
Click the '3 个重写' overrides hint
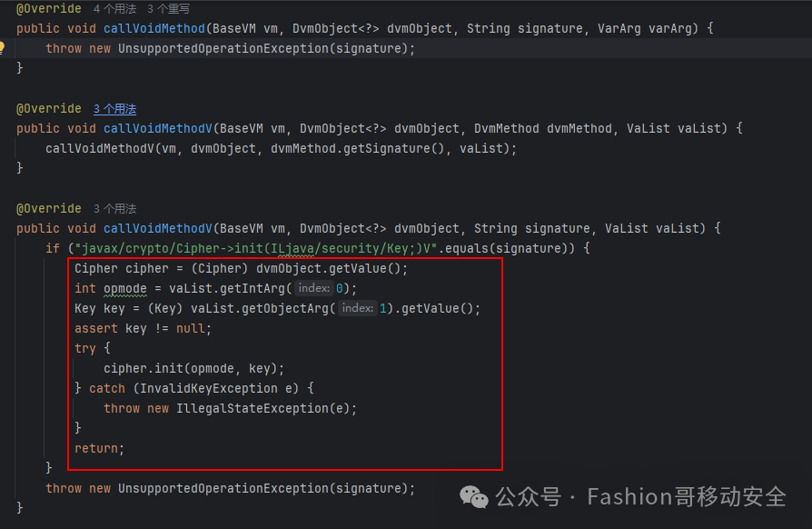coord(168,9)
